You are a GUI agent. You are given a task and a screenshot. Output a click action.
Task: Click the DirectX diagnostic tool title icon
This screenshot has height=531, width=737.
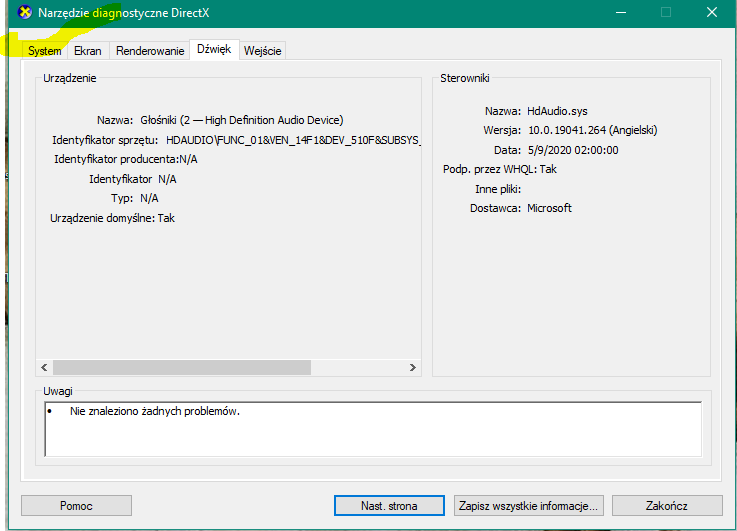coord(24,12)
